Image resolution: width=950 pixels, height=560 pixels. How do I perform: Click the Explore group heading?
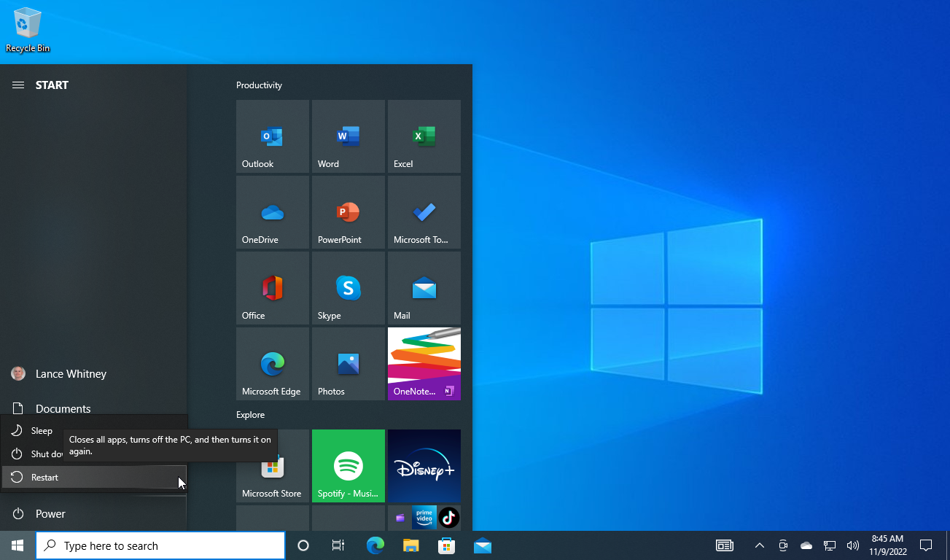(x=250, y=415)
